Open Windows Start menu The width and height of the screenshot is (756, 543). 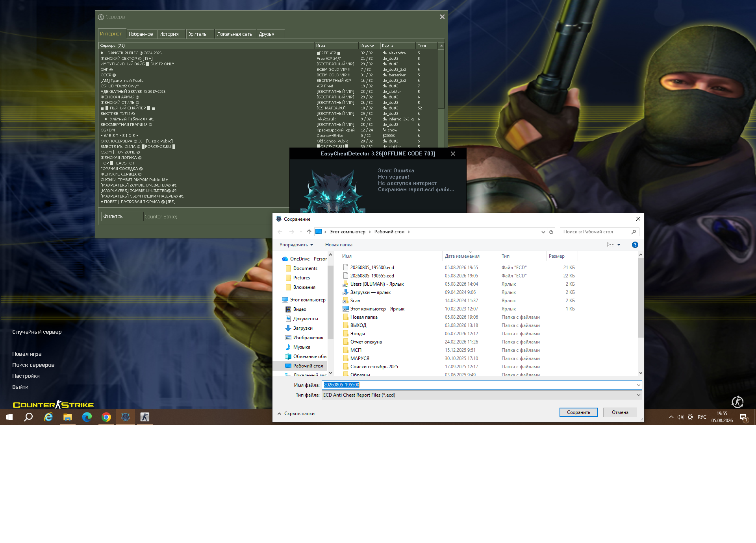pyautogui.click(x=9, y=417)
